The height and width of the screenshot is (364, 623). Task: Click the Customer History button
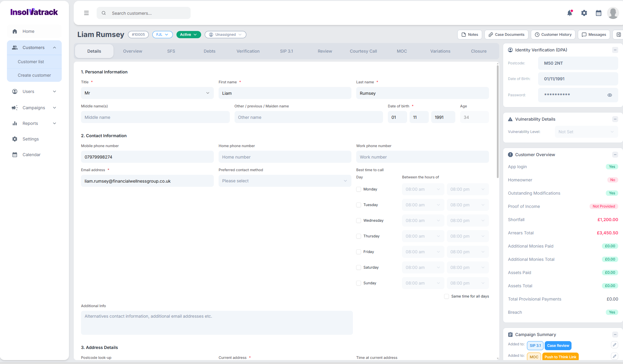(553, 35)
